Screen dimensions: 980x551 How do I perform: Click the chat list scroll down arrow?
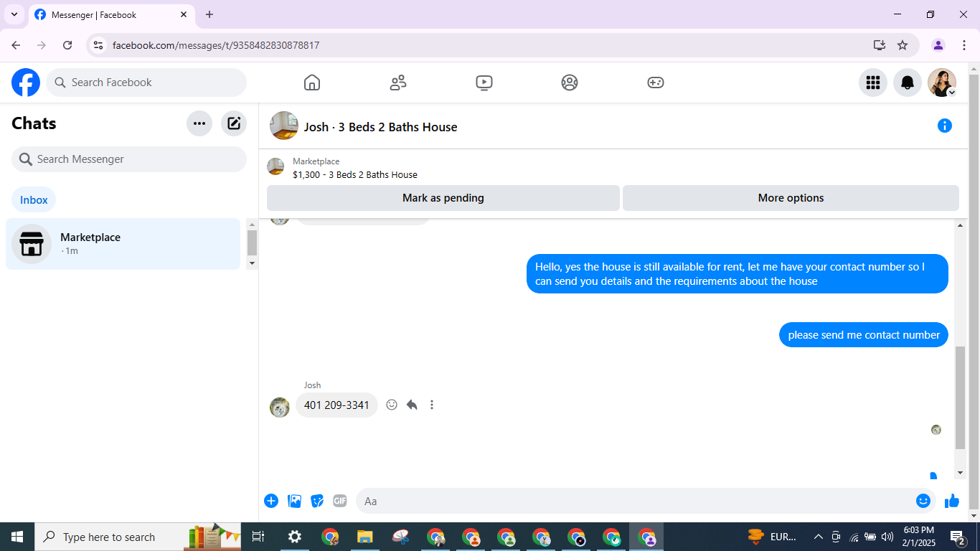tap(252, 263)
